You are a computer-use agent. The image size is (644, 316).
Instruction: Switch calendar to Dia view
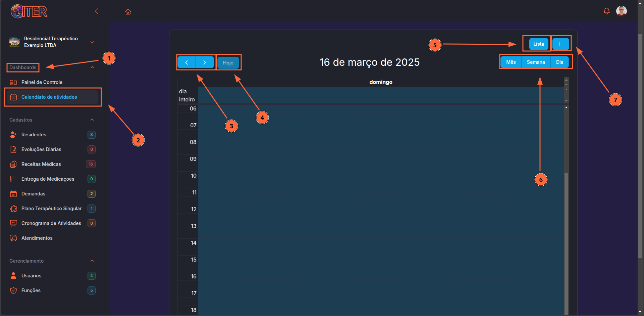coord(559,62)
